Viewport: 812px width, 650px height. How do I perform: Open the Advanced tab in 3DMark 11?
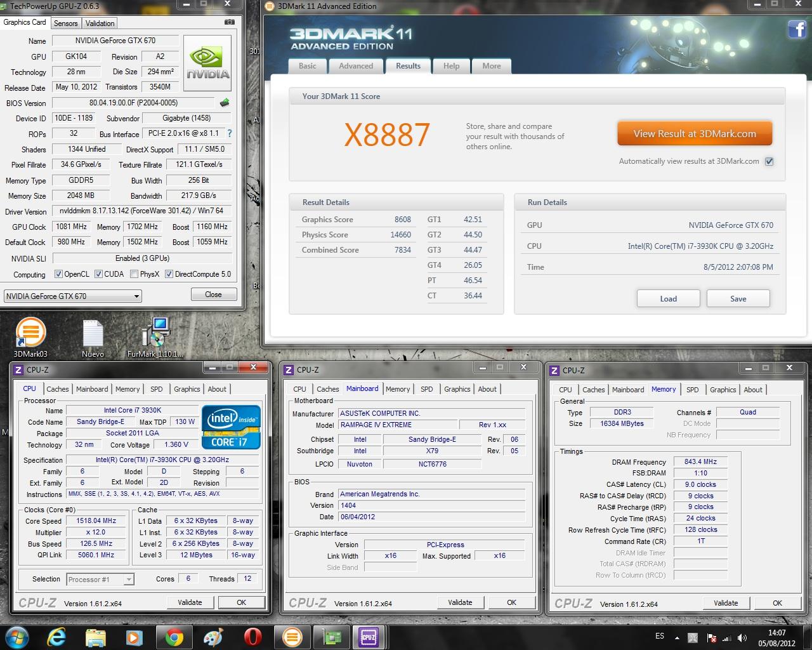coord(356,66)
